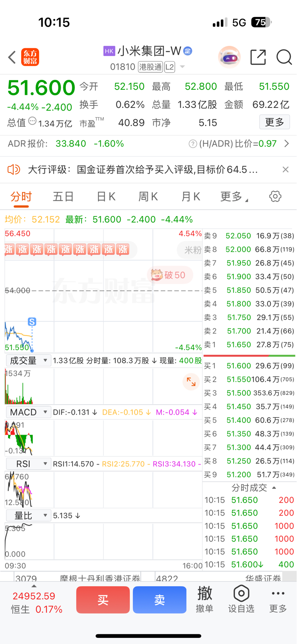The width and height of the screenshot is (297, 644).
Task: Tap the blue 企 verified badge
Action: point(188,51)
